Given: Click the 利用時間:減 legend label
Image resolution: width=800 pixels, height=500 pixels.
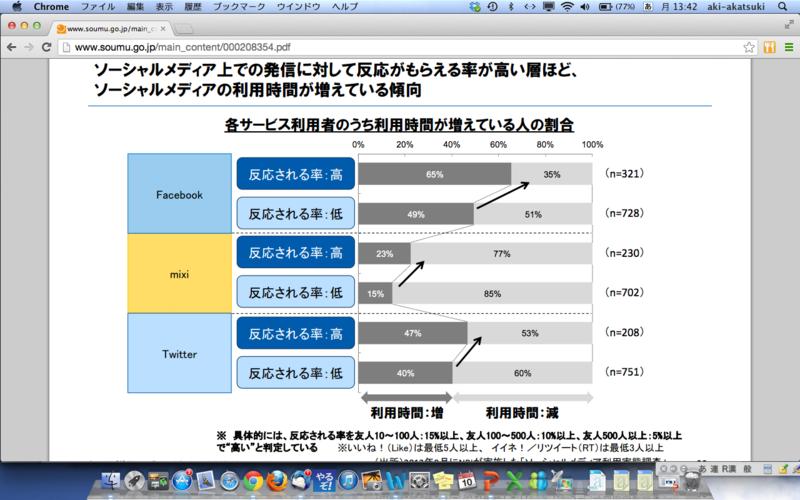Looking at the screenshot, I should (x=522, y=413).
